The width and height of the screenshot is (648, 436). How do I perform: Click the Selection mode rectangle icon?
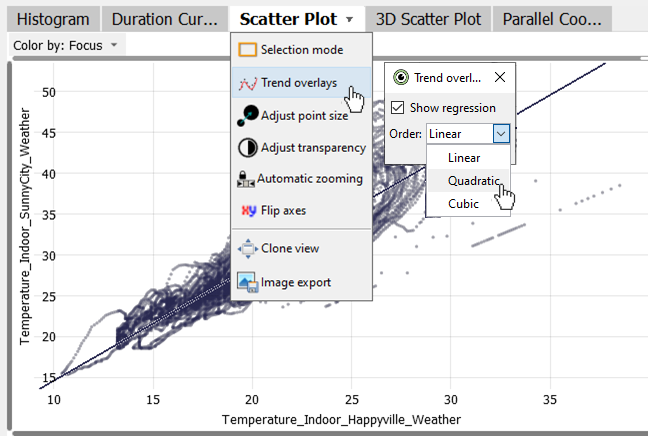click(247, 50)
